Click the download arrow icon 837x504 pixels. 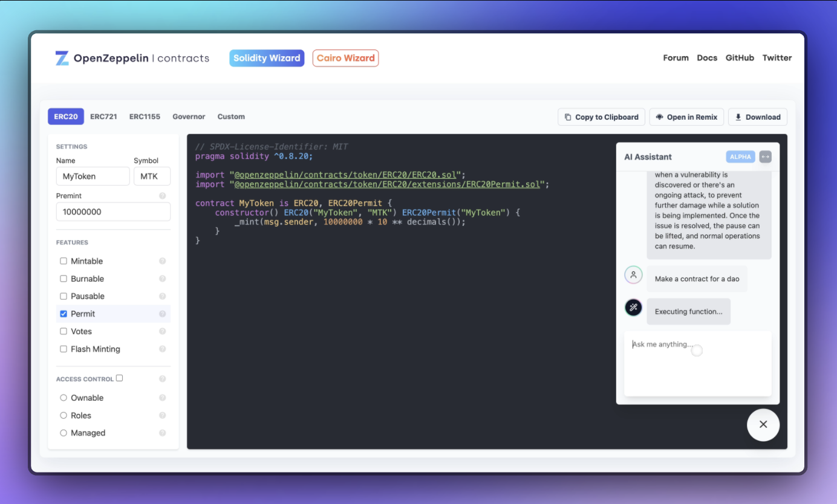(x=738, y=117)
